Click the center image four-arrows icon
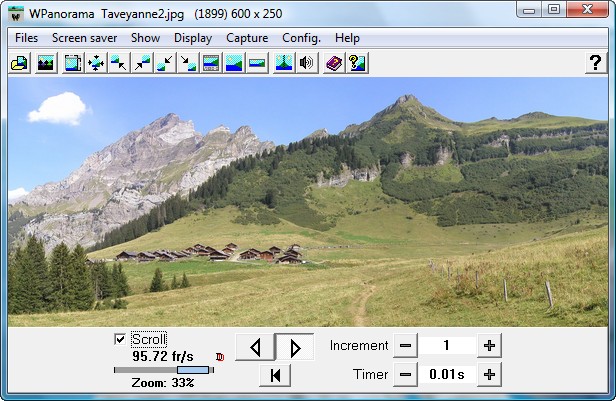Screen dimensions: 616x401 coord(96,63)
